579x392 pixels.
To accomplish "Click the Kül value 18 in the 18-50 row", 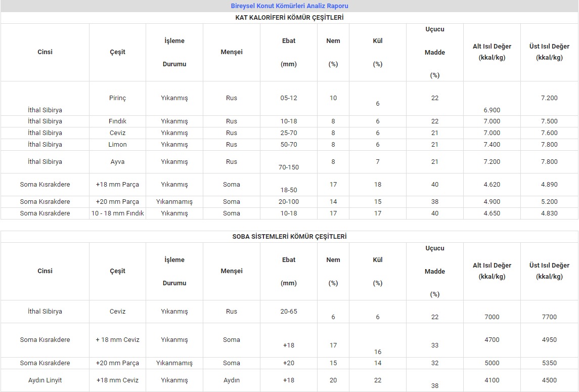I will pyautogui.click(x=377, y=184).
